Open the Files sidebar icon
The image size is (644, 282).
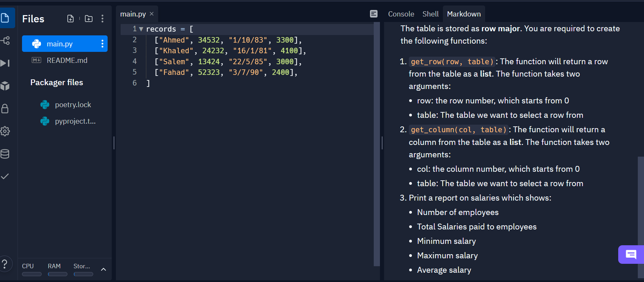(5, 18)
